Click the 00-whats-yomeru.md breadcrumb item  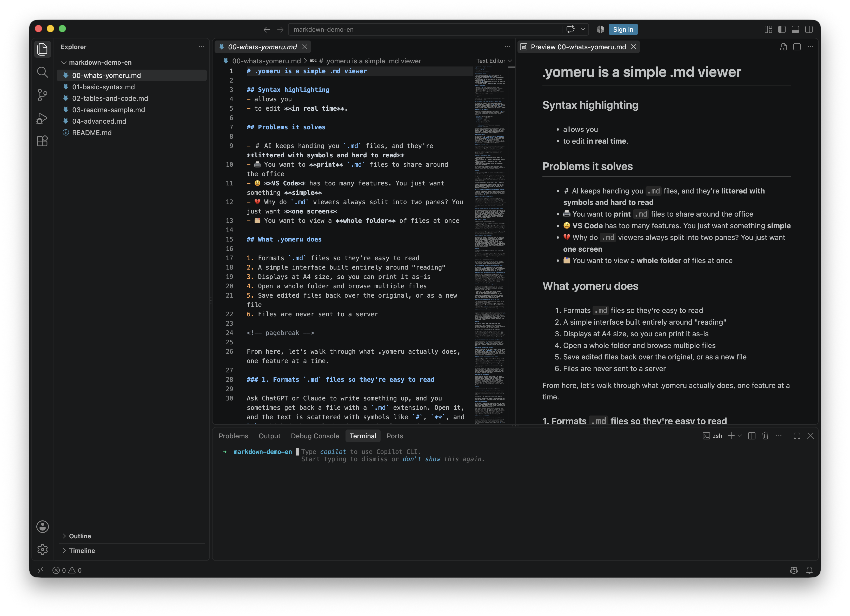click(x=262, y=61)
